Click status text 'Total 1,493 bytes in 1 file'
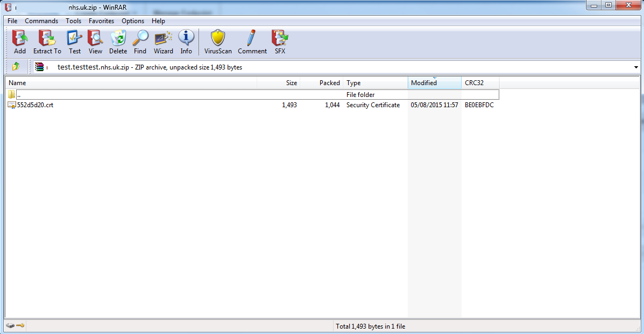 coord(371,326)
